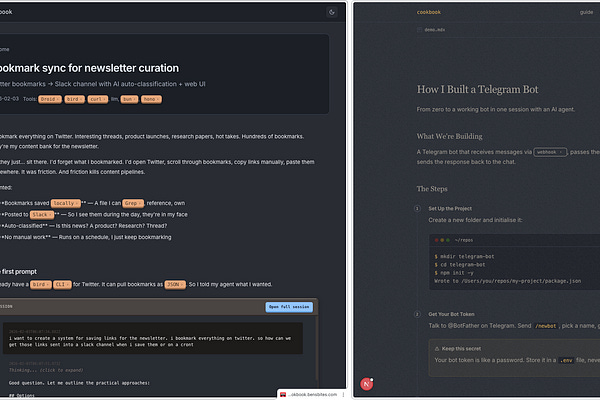600x400 pixels.
Task: Click 'Set Up the Project' step title
Action: click(x=450, y=209)
